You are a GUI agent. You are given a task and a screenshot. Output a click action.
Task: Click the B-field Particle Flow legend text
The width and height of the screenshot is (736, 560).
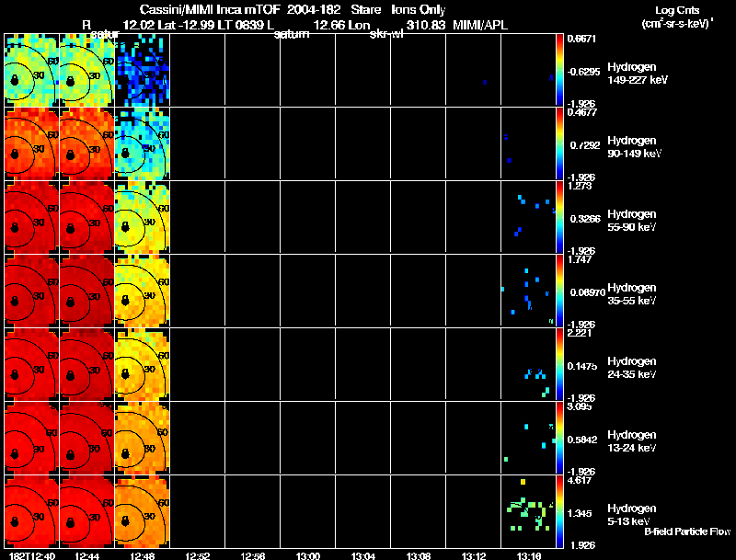coord(686,531)
